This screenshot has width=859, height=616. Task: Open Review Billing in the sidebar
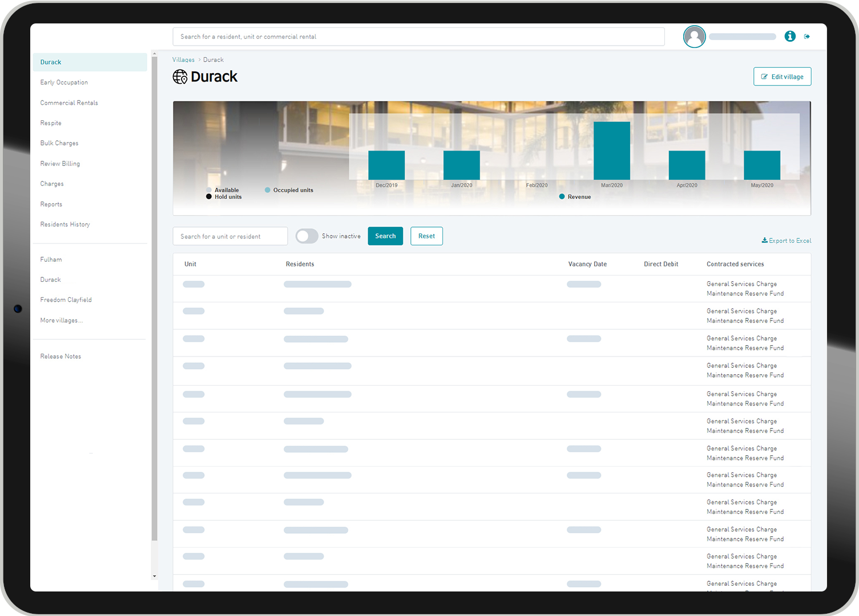click(60, 164)
